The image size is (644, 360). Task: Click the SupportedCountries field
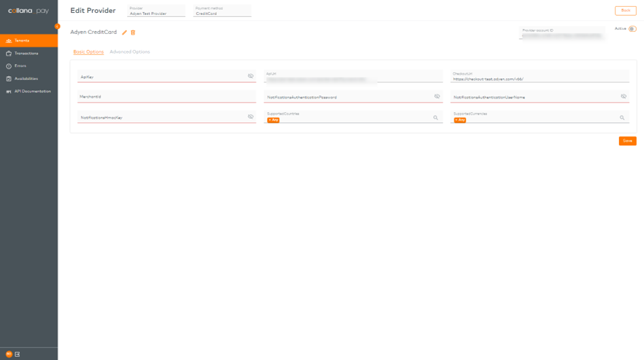point(353,117)
